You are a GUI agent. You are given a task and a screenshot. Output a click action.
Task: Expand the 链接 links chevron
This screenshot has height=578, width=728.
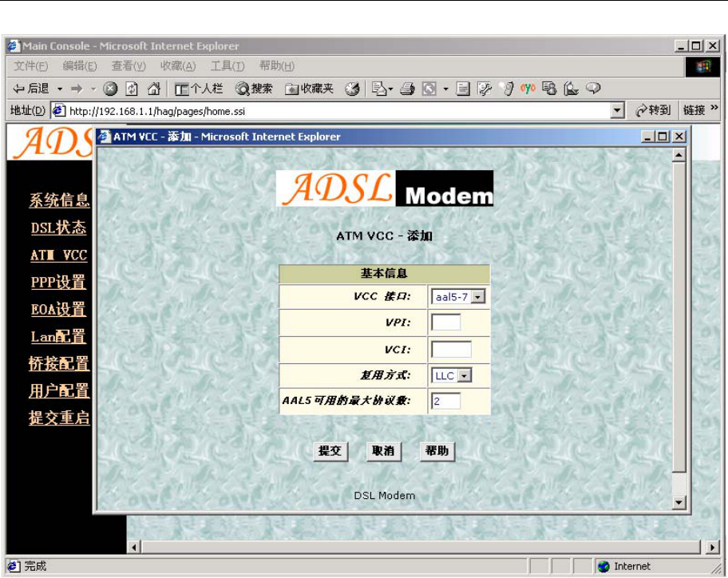(714, 108)
